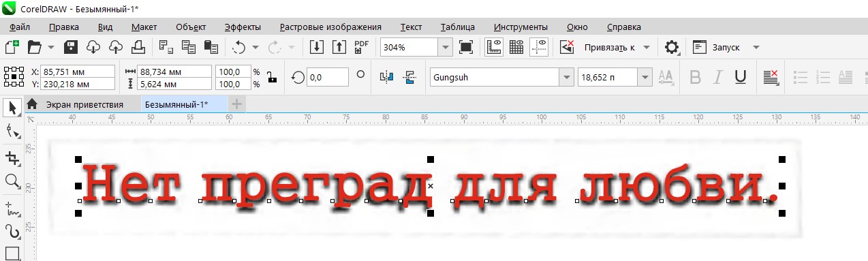
Task: Click the Open folder icon
Action: click(34, 47)
